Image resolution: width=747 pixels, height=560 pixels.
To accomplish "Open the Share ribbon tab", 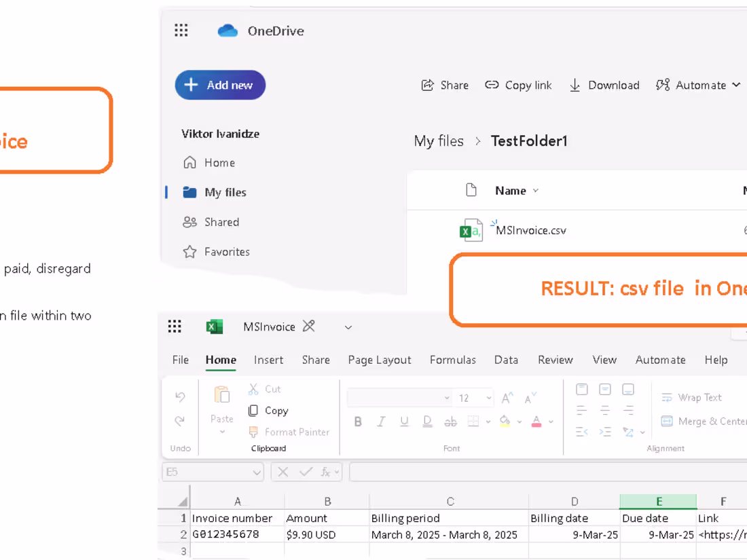I will [316, 360].
